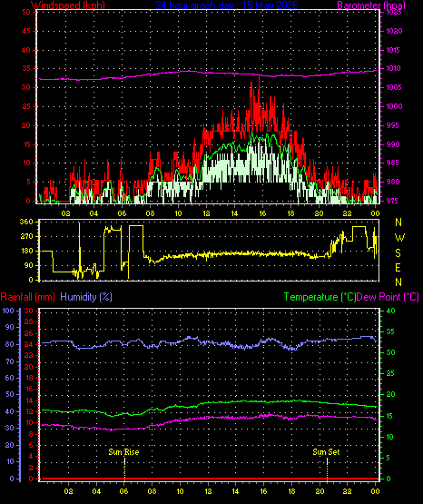Click the "S" compass letter beside wind direction
The image size is (423, 504).
[398, 253]
